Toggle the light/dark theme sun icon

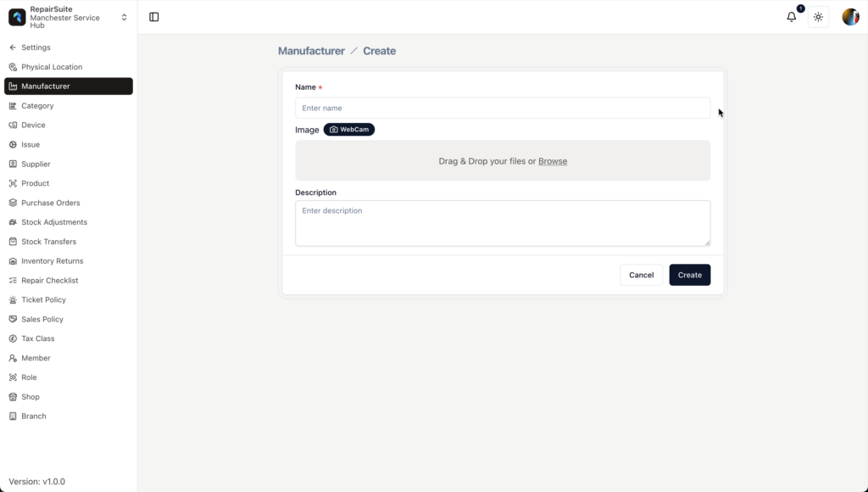coord(818,17)
